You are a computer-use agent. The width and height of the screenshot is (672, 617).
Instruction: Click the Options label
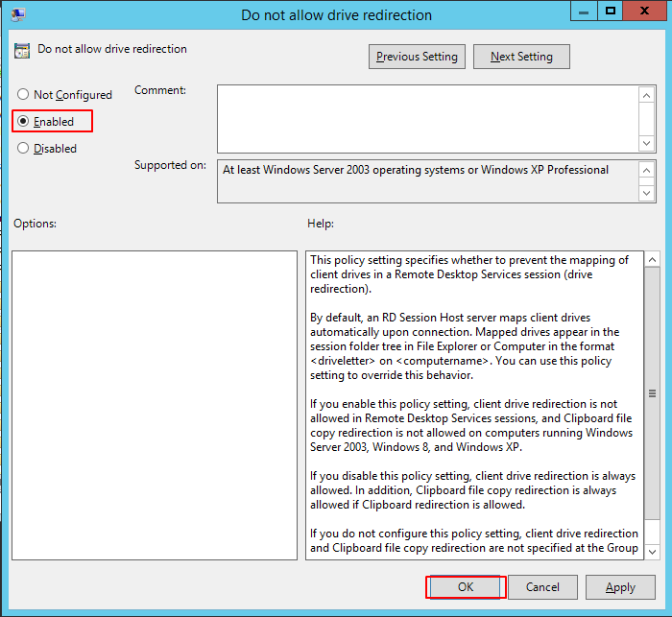[x=35, y=224]
